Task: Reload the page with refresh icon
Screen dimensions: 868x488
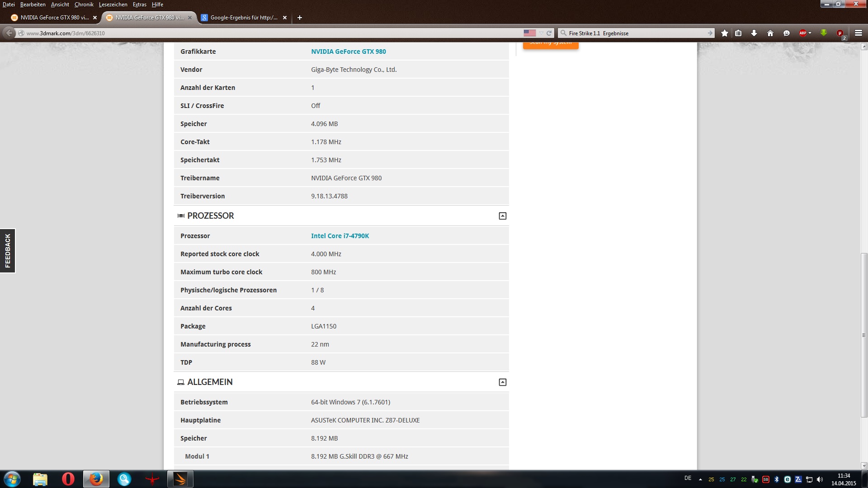Action: (x=549, y=33)
